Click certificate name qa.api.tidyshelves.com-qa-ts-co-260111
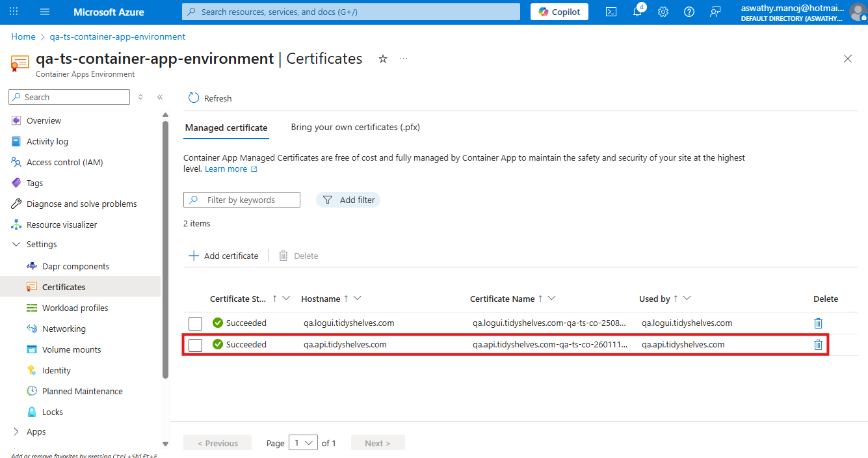This screenshot has height=458, width=868. tap(550, 345)
